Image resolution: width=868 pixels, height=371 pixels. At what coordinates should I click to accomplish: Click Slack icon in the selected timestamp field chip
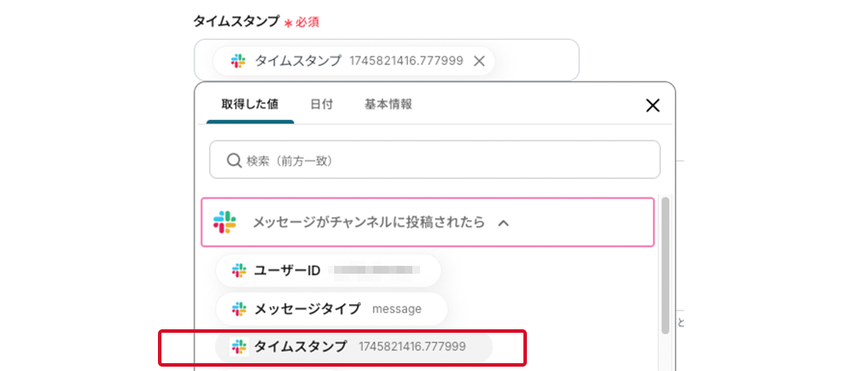pyautogui.click(x=239, y=61)
